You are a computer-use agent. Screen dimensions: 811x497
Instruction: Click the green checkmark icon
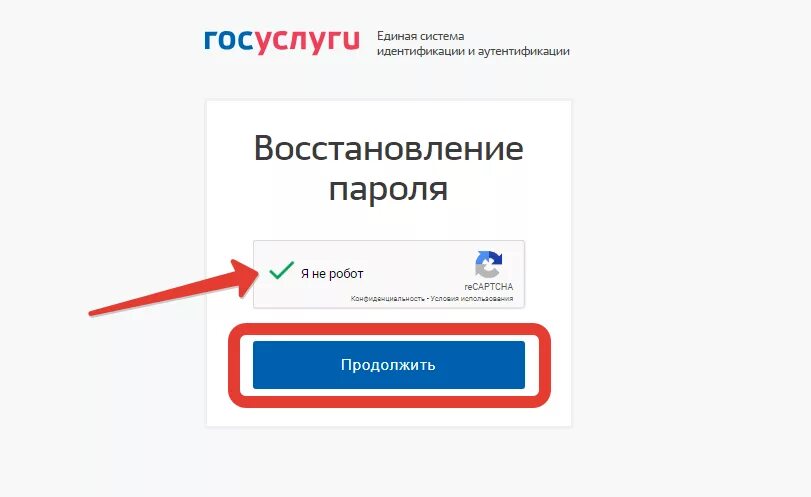(282, 270)
